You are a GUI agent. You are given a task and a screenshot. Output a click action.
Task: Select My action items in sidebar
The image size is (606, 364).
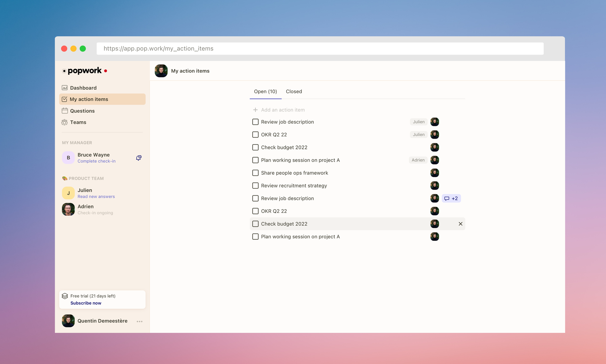click(x=89, y=99)
